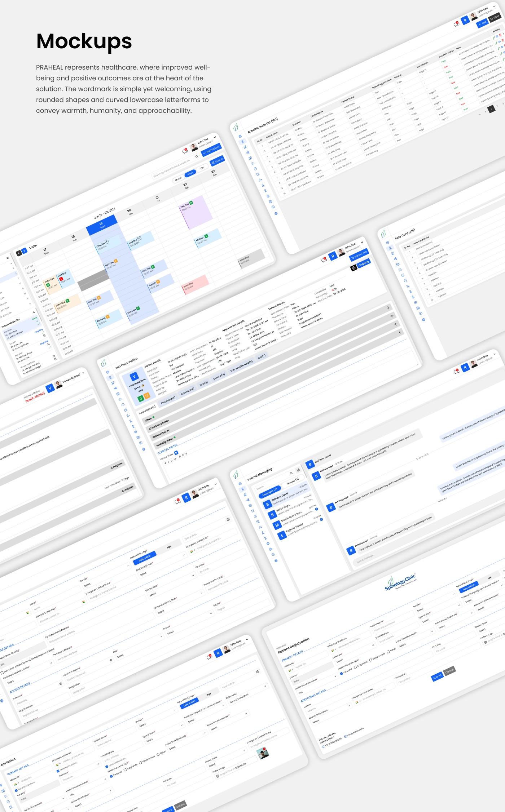
Task: Click new-message compose icon in Internal Messaging
Action: click(298, 470)
